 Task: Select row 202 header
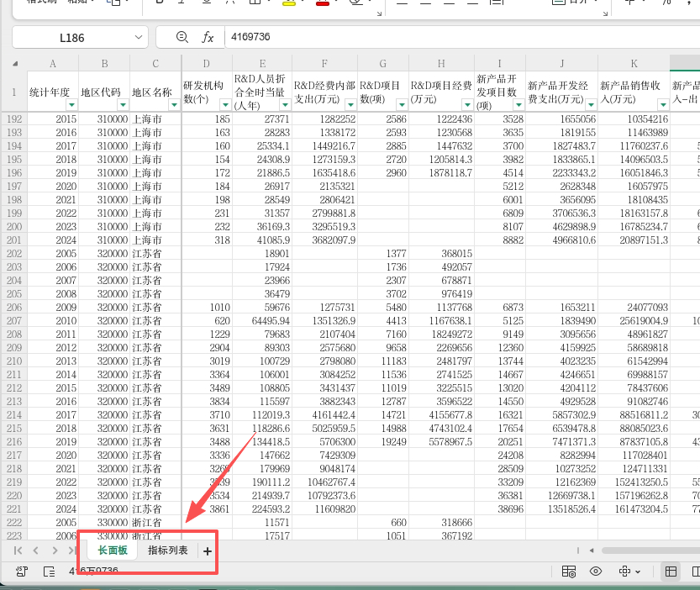tap(14, 253)
